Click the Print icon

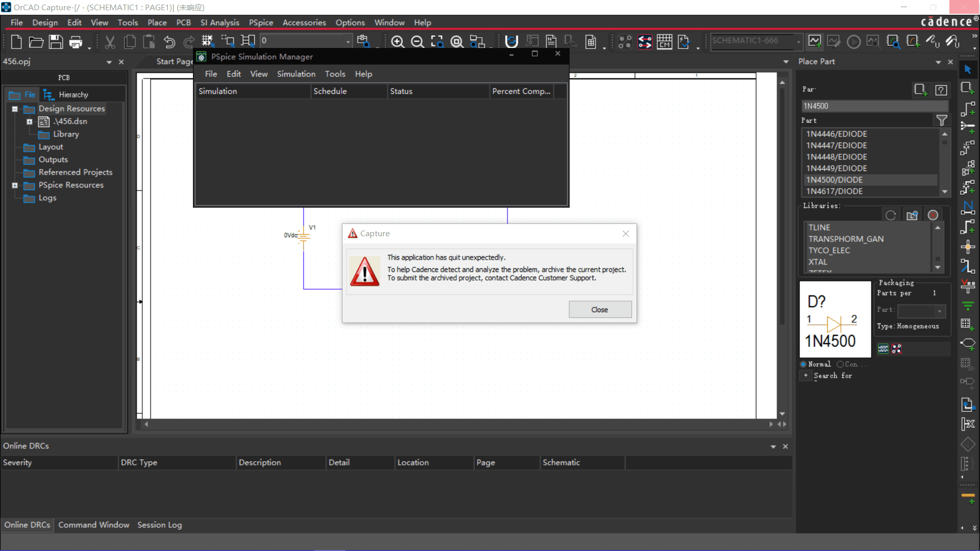click(x=76, y=42)
